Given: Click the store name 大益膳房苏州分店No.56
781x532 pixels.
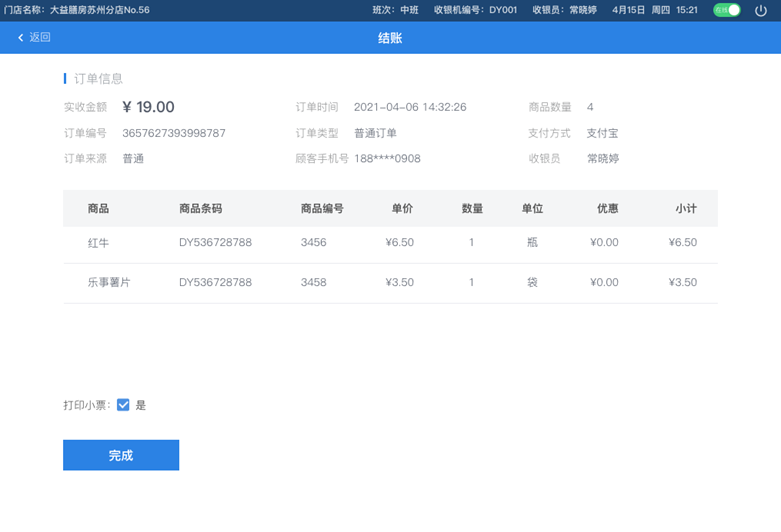Looking at the screenshot, I should click(x=100, y=10).
